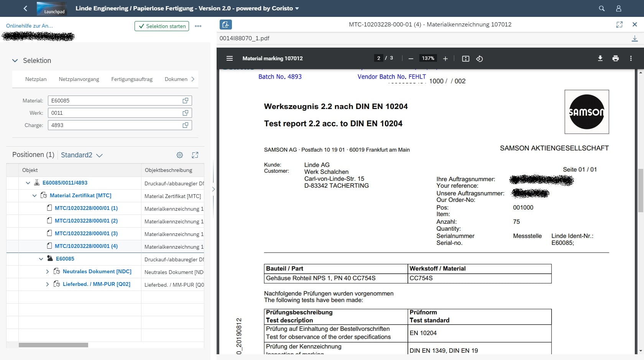644x360 pixels.
Task: Click the PDF scrollbar down arrow
Action: [641, 351]
